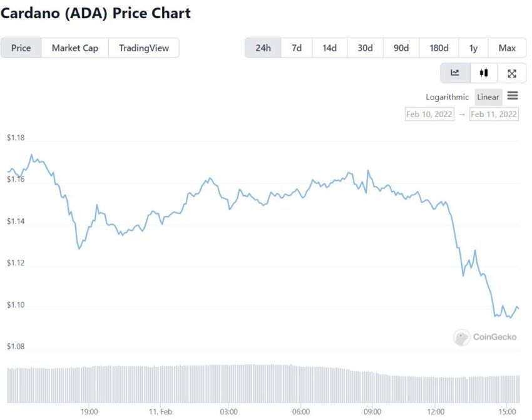Switch to the line chart view icon
532x420 pixels.
pos(455,73)
